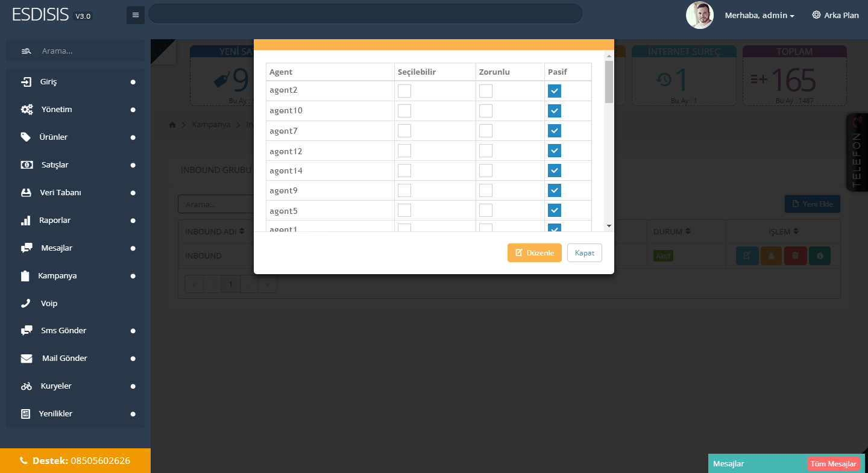
Task: Click the Kuryeler bicycle icon
Action: (x=26, y=386)
